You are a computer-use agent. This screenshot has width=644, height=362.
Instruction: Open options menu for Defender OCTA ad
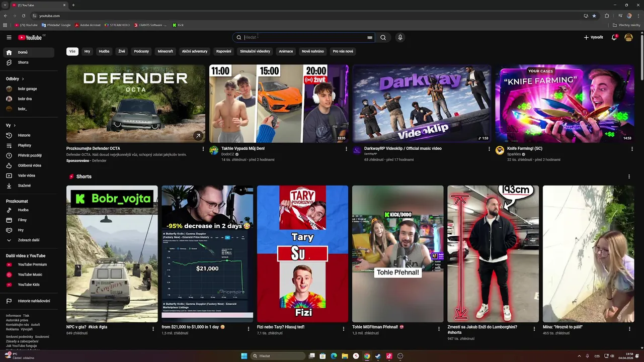pos(203,149)
